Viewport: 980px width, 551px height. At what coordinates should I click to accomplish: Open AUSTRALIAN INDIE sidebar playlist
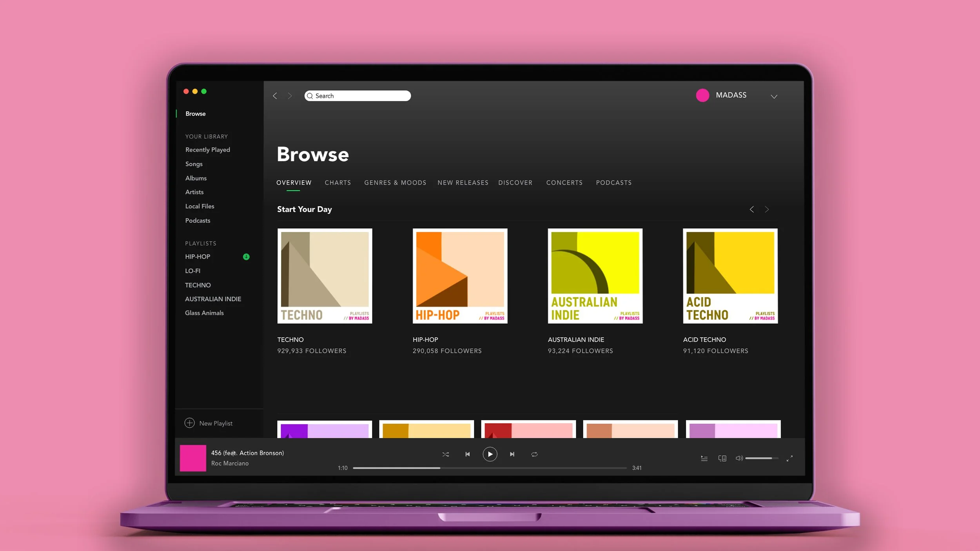[213, 299]
